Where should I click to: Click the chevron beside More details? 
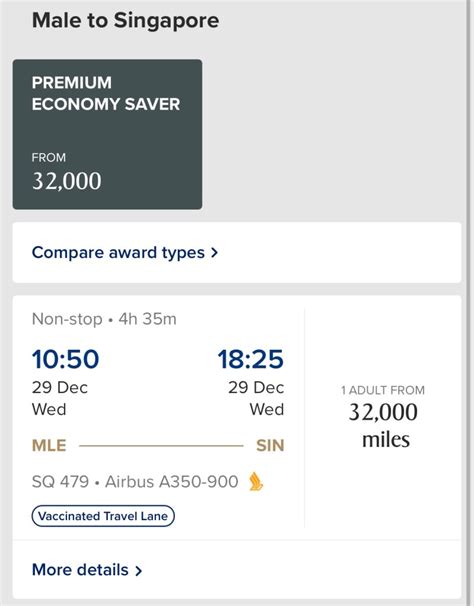[x=138, y=570]
